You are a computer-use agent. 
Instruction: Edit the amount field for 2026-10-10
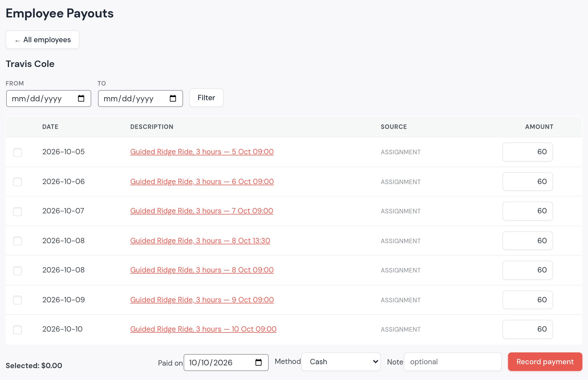(528, 329)
